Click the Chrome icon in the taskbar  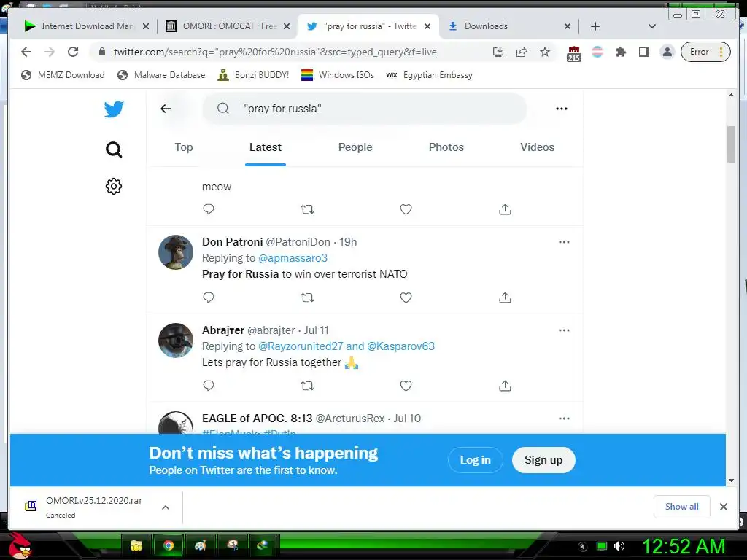point(169,545)
